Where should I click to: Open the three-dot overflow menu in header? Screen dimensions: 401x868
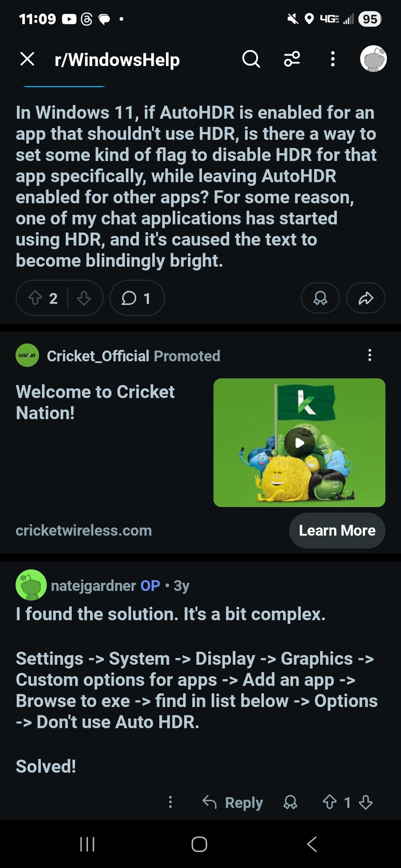pyautogui.click(x=333, y=59)
